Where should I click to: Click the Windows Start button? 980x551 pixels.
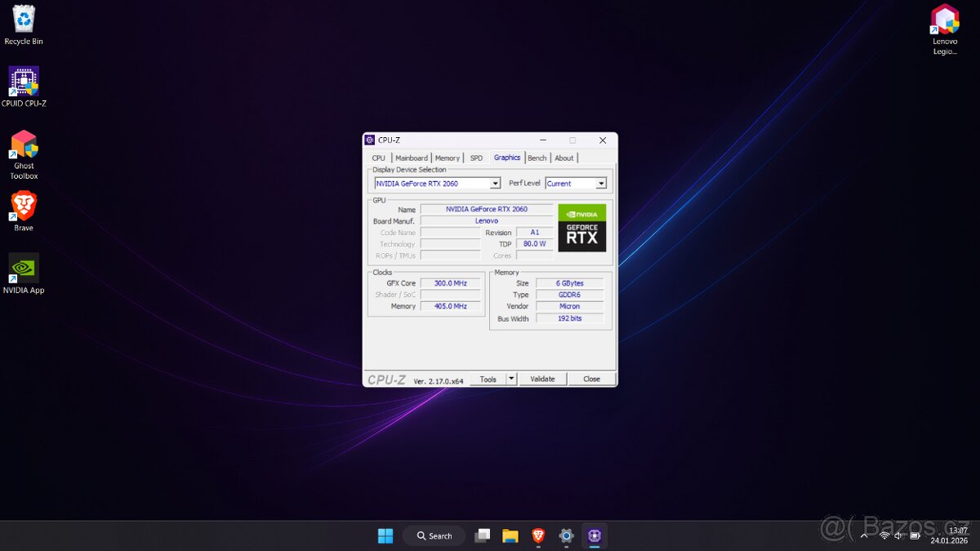(385, 535)
